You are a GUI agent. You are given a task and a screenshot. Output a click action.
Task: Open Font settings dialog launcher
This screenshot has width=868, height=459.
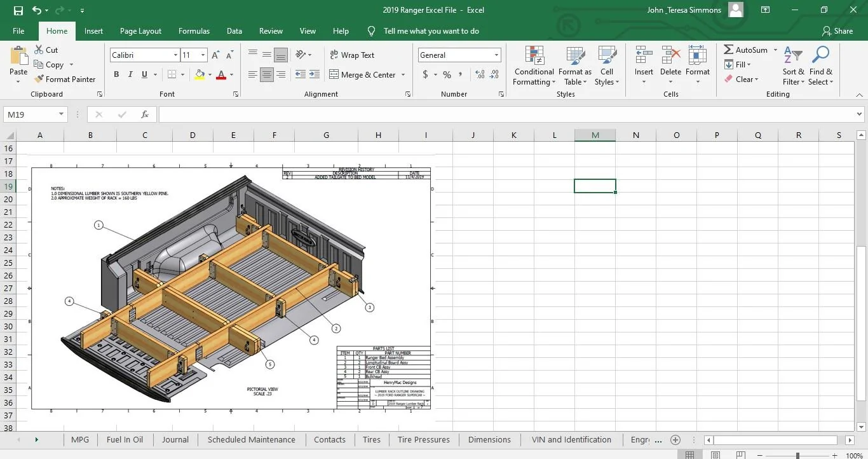(x=236, y=94)
